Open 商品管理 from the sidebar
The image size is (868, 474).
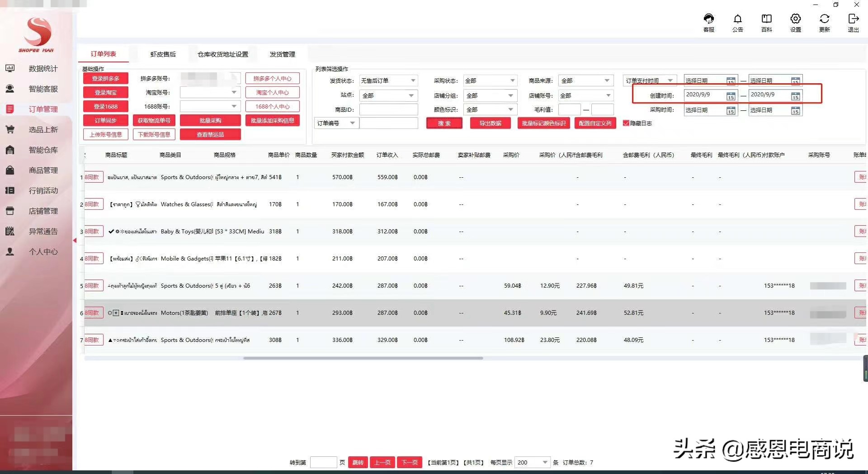coord(43,170)
